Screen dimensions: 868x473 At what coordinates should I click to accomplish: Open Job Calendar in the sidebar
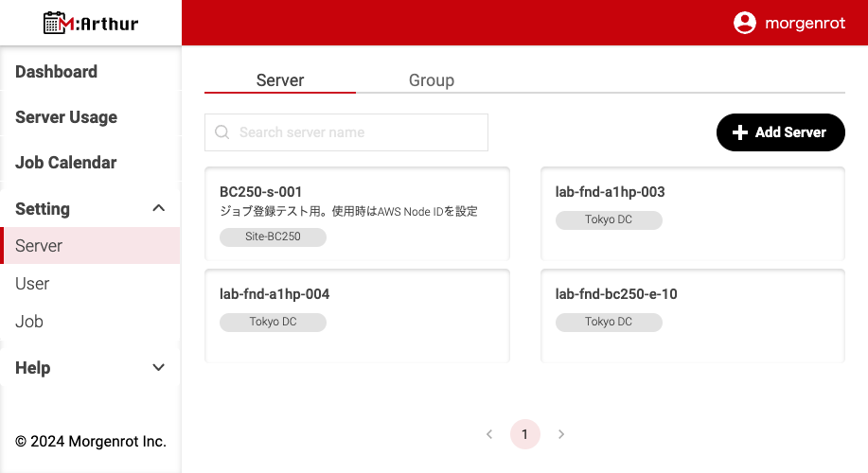click(x=66, y=163)
